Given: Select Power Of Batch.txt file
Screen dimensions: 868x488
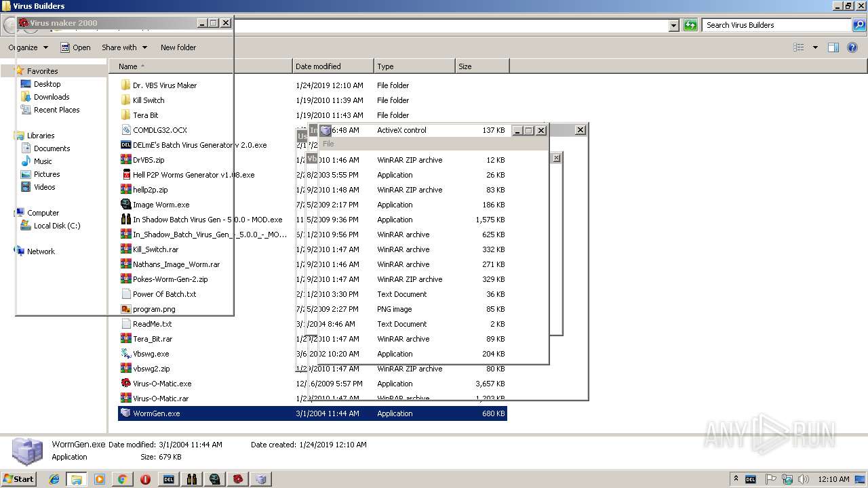Looking at the screenshot, I should tap(164, 294).
